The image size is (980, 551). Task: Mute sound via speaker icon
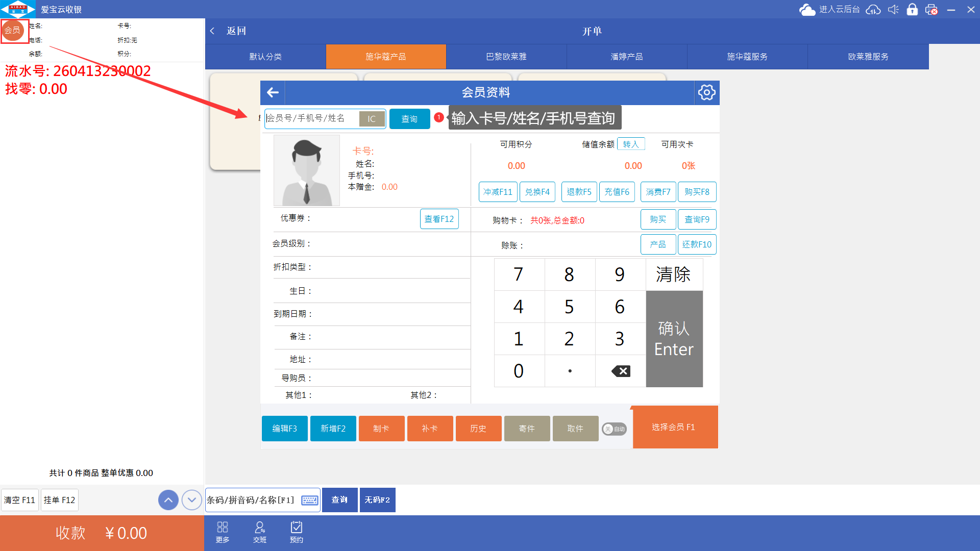893,9
